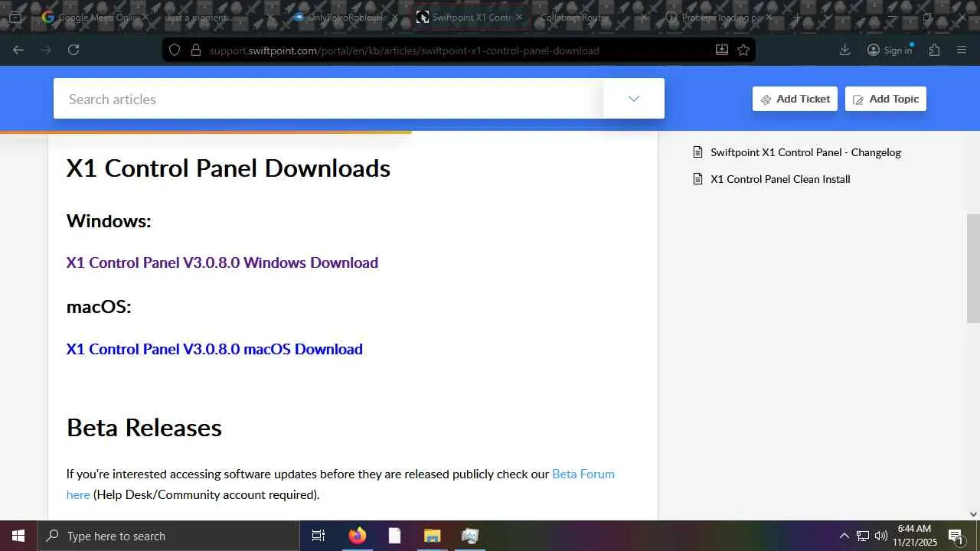Viewport: 980px width, 551px height.
Task: Open Windows Task View
Action: (x=318, y=536)
